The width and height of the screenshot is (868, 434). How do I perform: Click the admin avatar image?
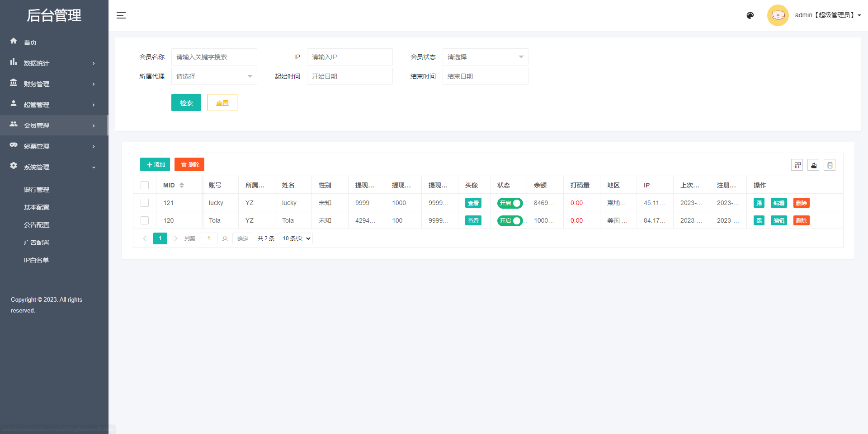point(778,15)
